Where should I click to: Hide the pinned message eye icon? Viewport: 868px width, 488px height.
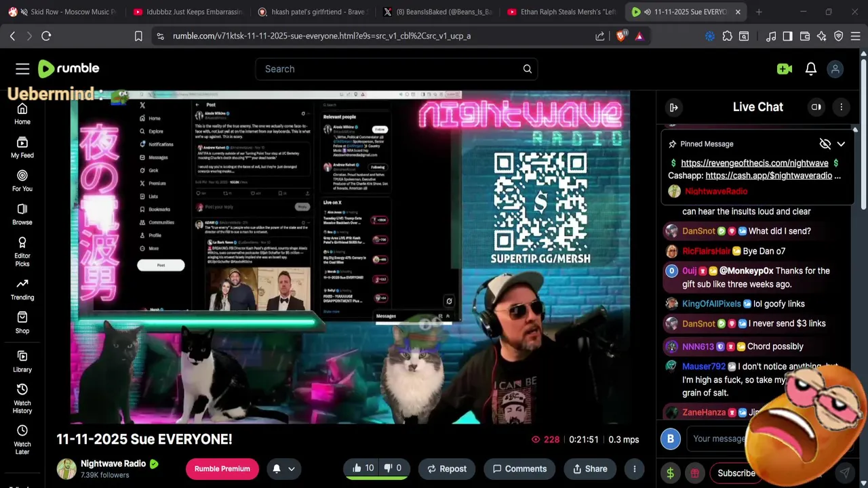click(x=825, y=144)
